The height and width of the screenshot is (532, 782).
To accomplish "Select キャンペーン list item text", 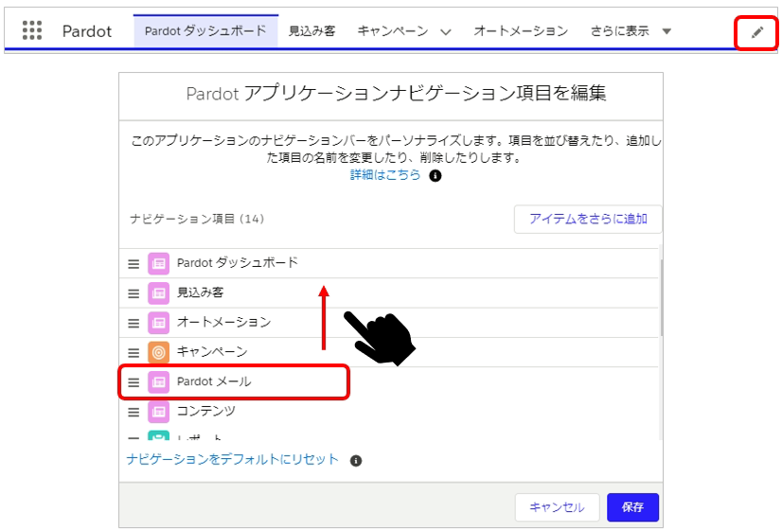I will point(212,352).
